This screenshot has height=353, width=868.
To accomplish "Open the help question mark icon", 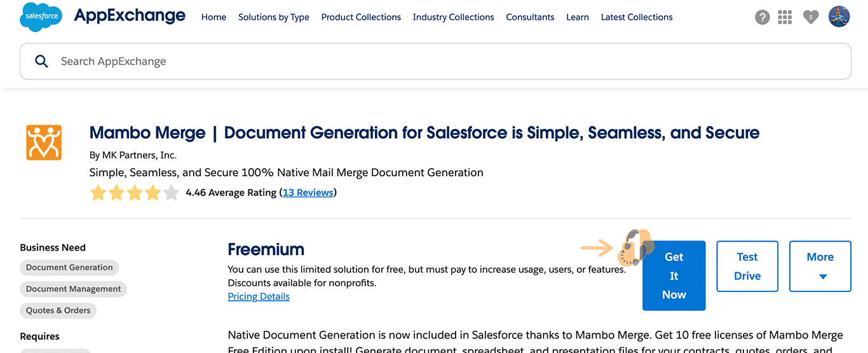I will (762, 17).
